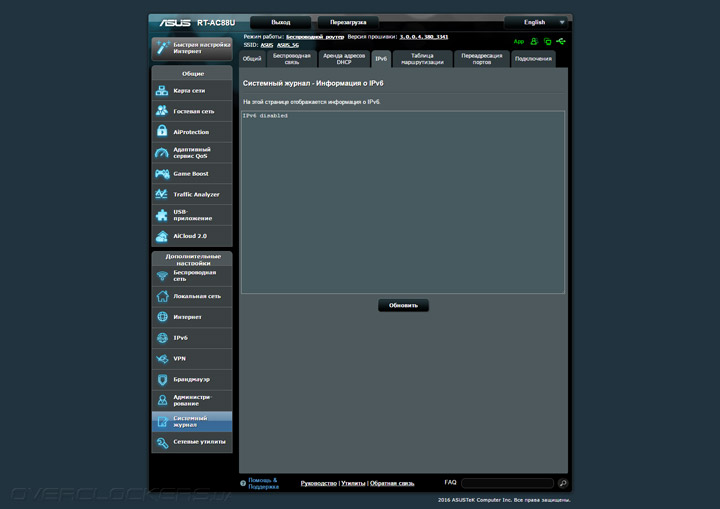Select the USB application puzzle icon
720x509 pixels.
click(162, 215)
